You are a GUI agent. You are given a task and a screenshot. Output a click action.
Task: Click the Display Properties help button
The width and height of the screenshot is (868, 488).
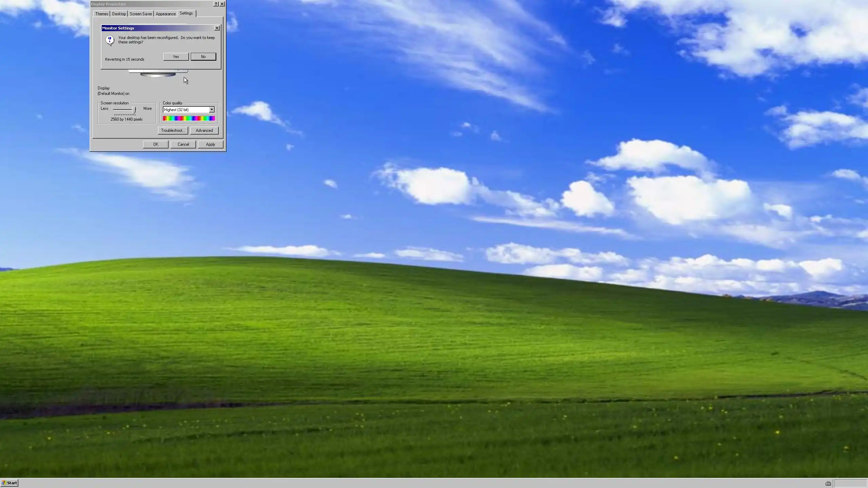click(x=216, y=4)
